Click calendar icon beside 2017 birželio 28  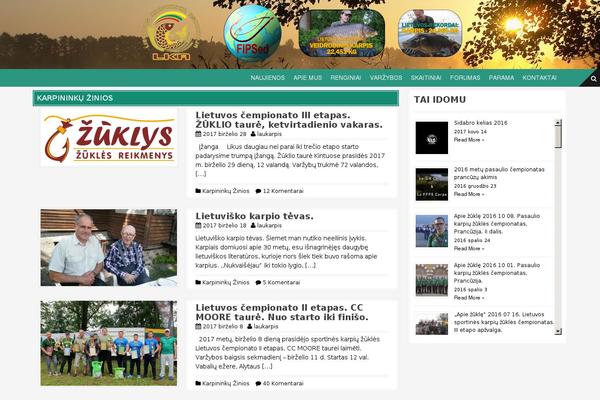[x=198, y=134]
